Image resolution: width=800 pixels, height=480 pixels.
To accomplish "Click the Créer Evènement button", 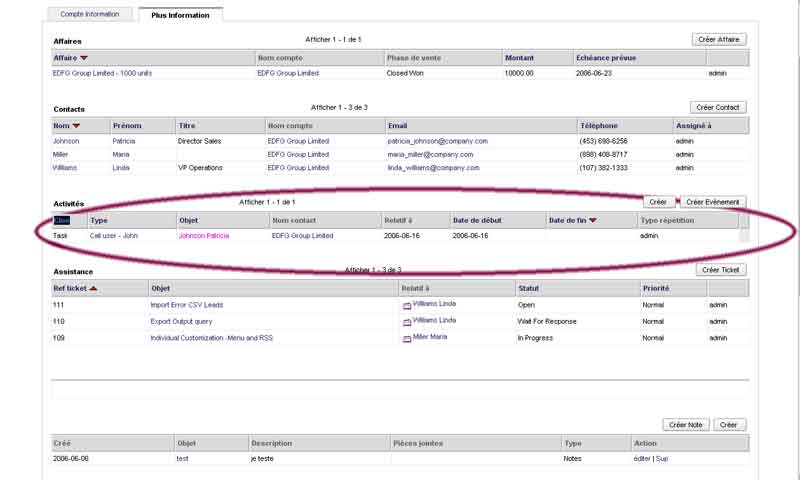I will coord(713,202).
